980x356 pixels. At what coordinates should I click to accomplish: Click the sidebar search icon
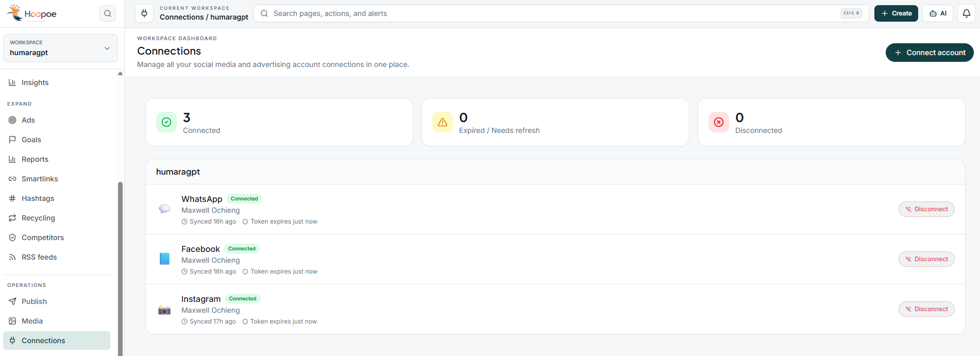pyautogui.click(x=107, y=13)
